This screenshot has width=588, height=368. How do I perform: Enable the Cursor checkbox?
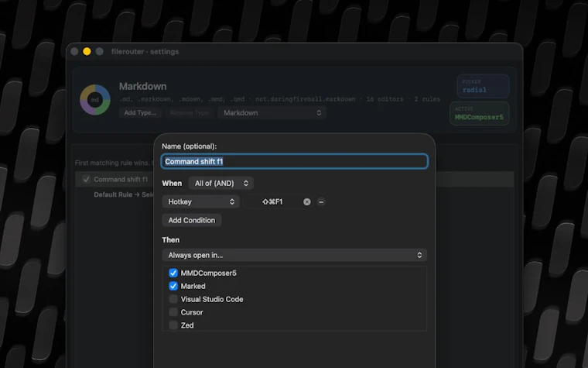[173, 312]
